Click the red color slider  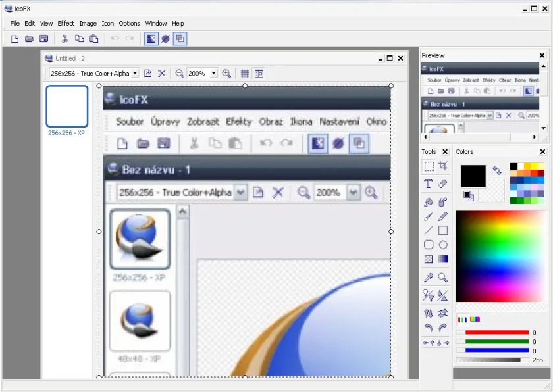pyautogui.click(x=497, y=333)
